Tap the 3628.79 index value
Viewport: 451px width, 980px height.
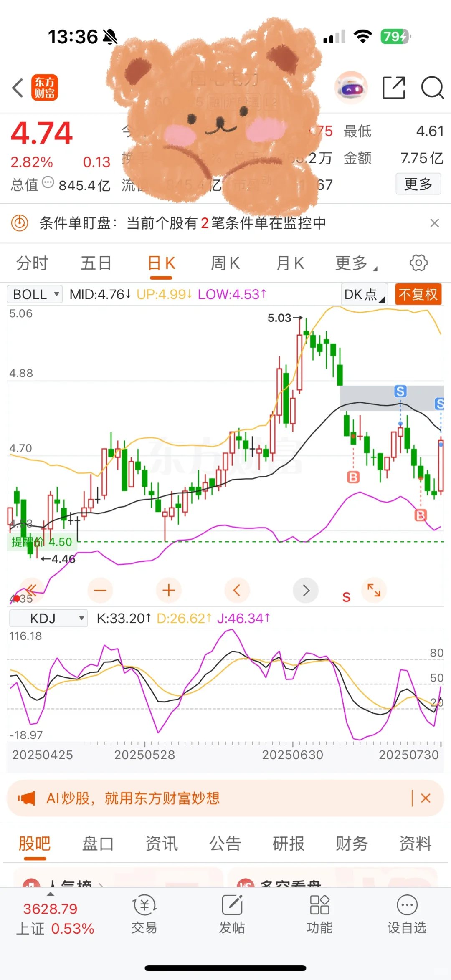(x=50, y=909)
